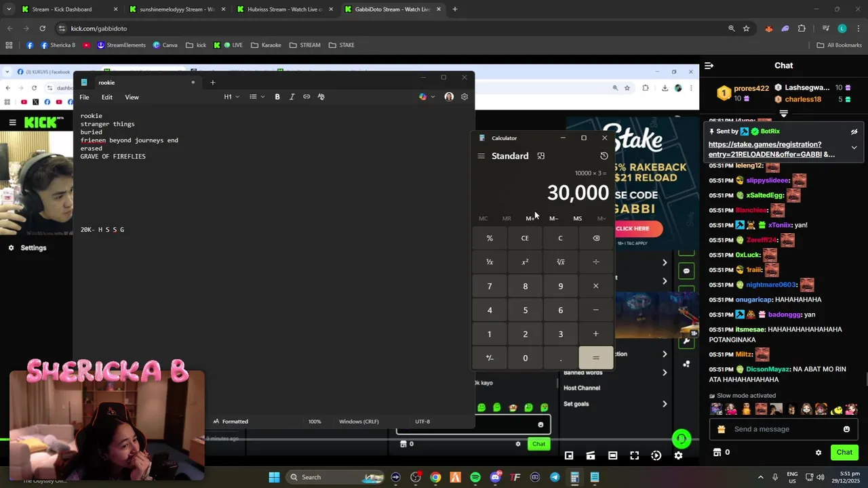This screenshot has width=868, height=488.
Task: Bookmark this page star in address bar
Action: [x=746, y=28]
